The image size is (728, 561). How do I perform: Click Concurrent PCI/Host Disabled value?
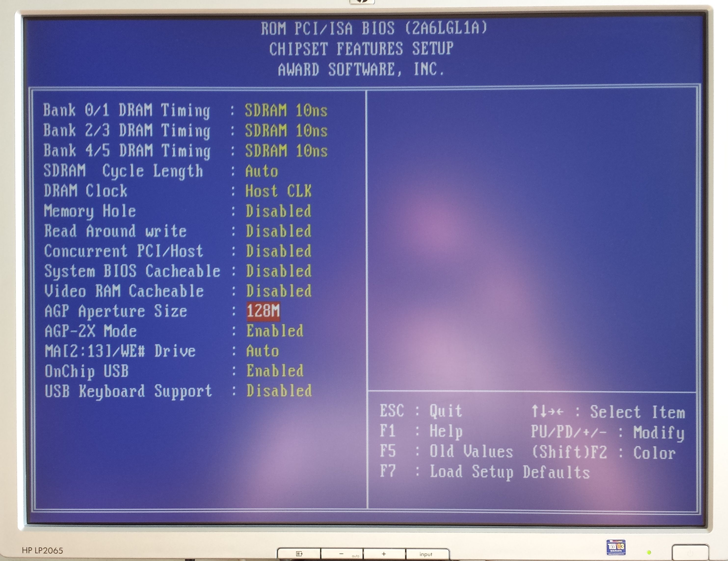coord(279,251)
